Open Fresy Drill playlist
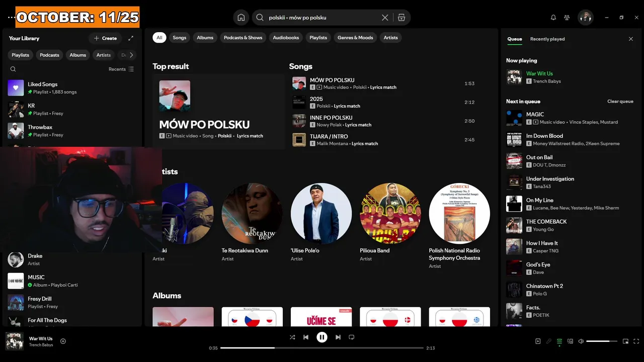Image resolution: width=644 pixels, height=362 pixels. point(73,302)
